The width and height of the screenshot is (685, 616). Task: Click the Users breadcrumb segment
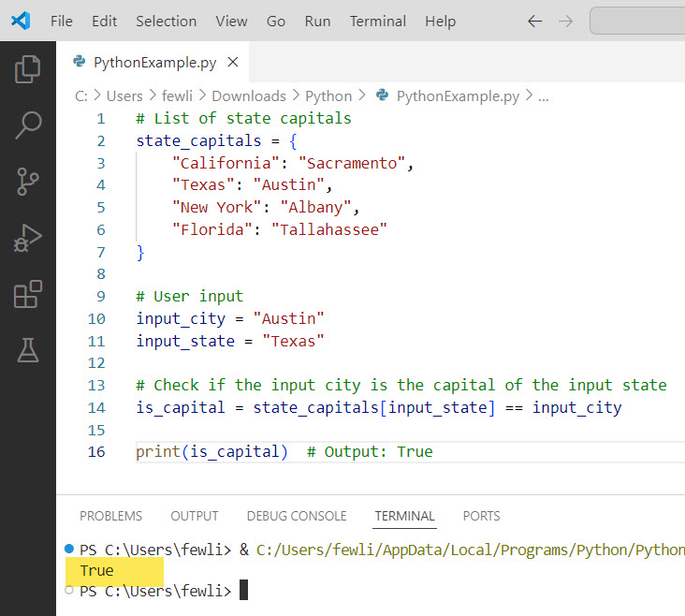pos(124,95)
